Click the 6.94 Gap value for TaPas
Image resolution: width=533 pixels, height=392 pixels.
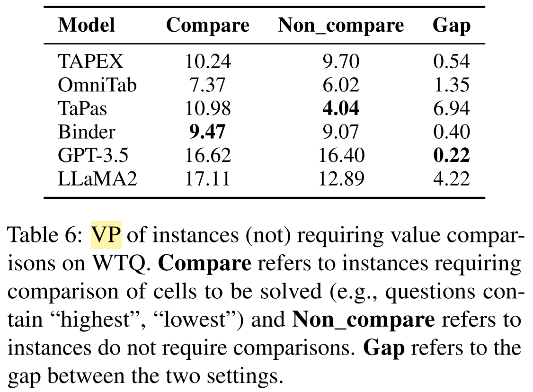coord(452,108)
